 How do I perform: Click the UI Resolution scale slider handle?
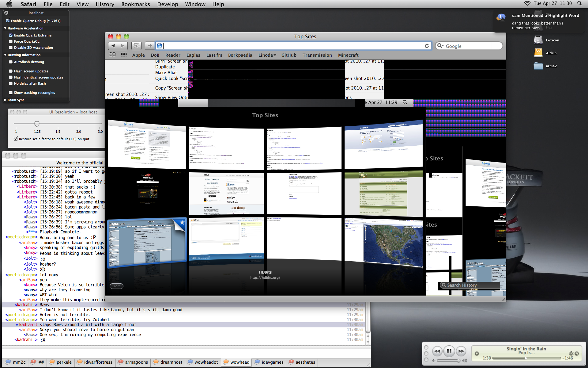(x=37, y=124)
